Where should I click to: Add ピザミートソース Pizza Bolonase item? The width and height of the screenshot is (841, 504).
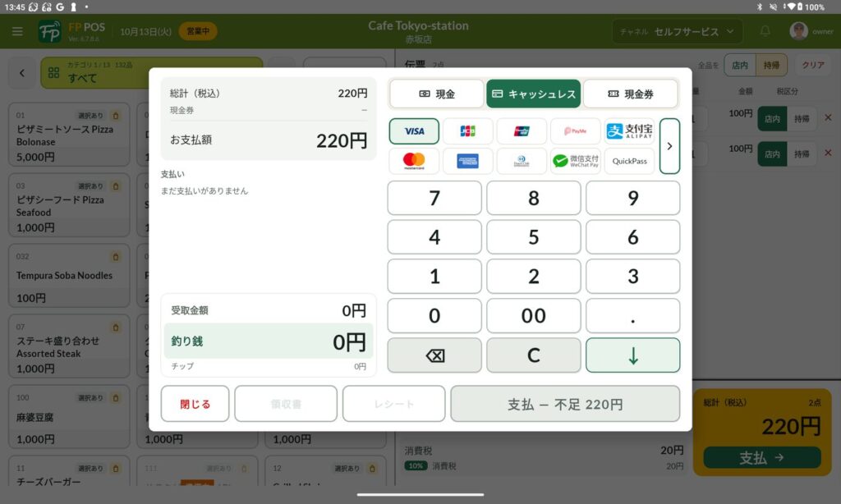69,135
